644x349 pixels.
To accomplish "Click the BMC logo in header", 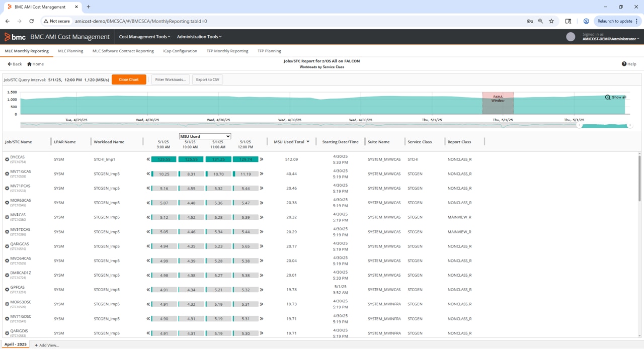I will 15,37.
